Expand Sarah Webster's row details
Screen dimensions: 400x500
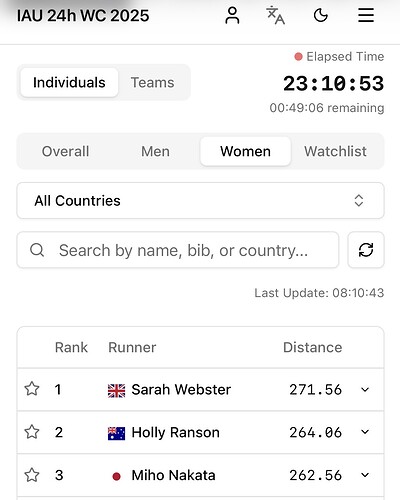click(x=365, y=389)
